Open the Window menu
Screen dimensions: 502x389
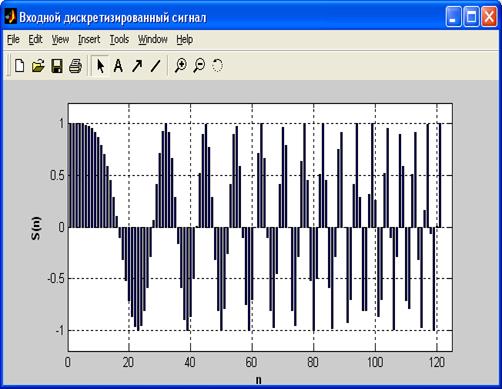pyautogui.click(x=153, y=39)
